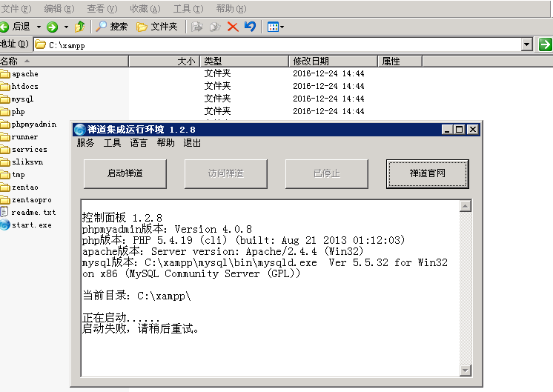The height and width of the screenshot is (392, 553).
Task: Select the phpmyadmin folder icon
Action: [x=5, y=124]
